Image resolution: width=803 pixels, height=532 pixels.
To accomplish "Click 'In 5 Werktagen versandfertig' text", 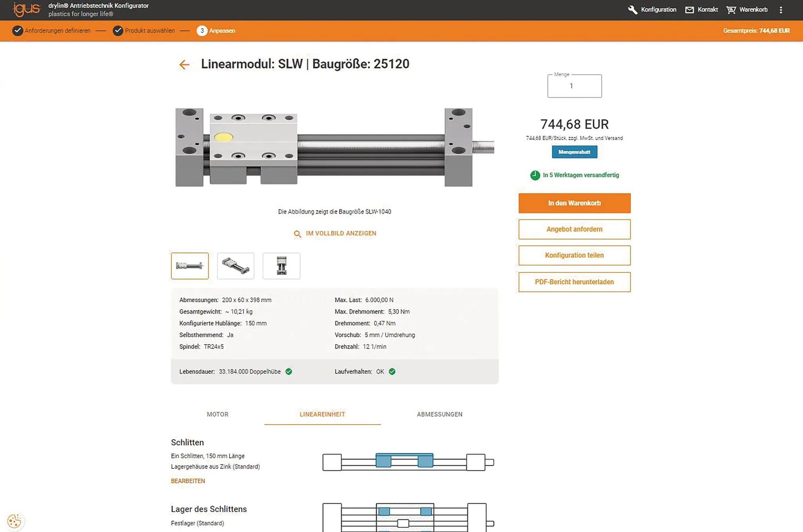I will [581, 175].
